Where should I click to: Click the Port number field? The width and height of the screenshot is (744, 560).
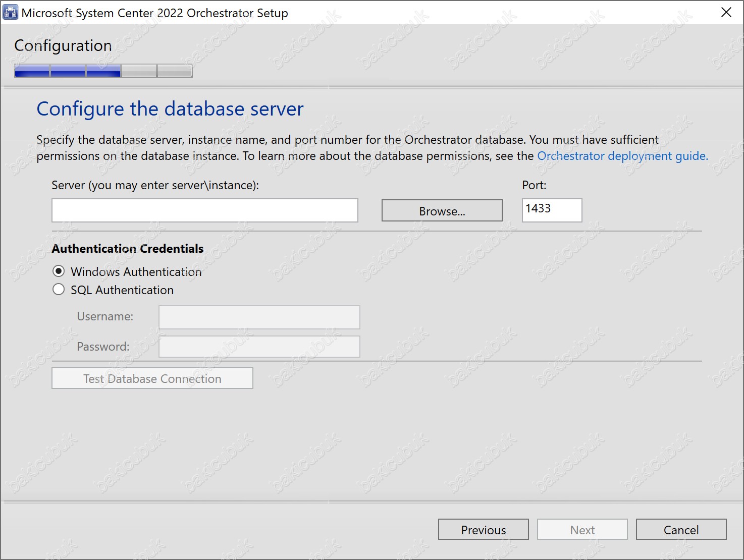coord(552,210)
